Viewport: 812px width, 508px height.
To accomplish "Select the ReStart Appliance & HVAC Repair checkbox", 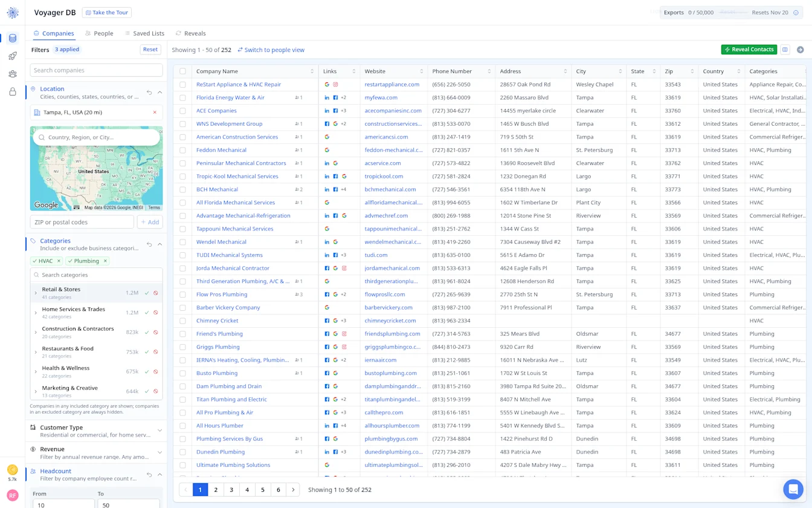I will click(x=183, y=85).
